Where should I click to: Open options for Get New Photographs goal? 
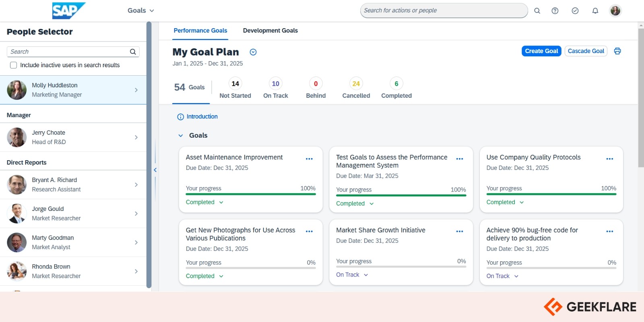pyautogui.click(x=309, y=231)
